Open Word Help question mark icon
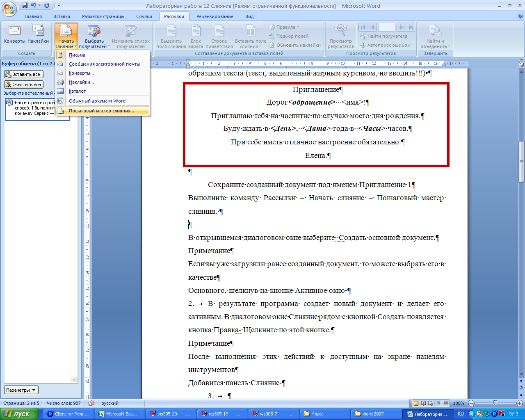525x420 pixels. 520,16
